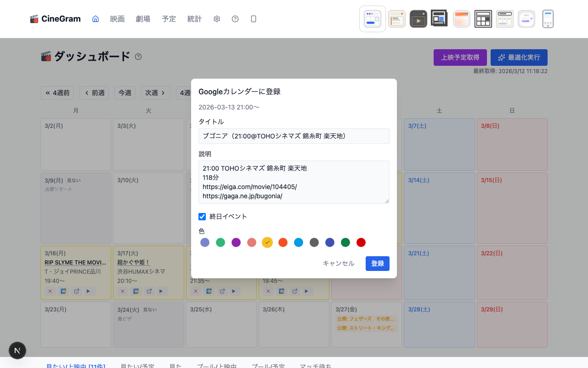Click the home icon in the navigation bar
The width and height of the screenshot is (588, 368).
(95, 19)
